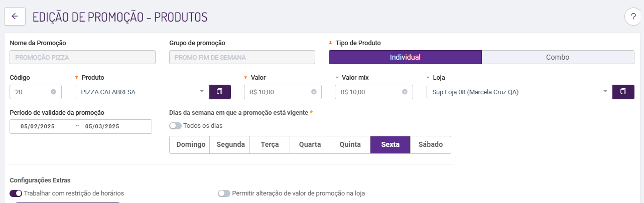Clear the Valor field with X icon

click(x=314, y=92)
